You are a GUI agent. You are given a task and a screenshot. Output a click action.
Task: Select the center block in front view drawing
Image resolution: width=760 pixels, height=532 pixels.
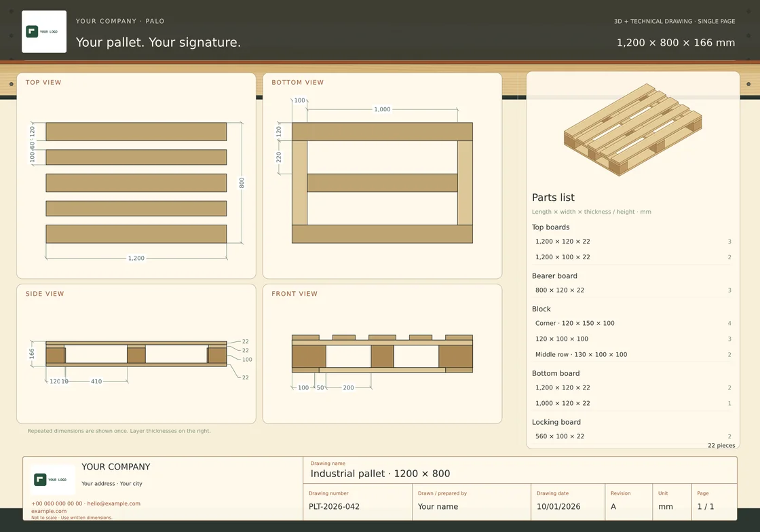click(383, 356)
